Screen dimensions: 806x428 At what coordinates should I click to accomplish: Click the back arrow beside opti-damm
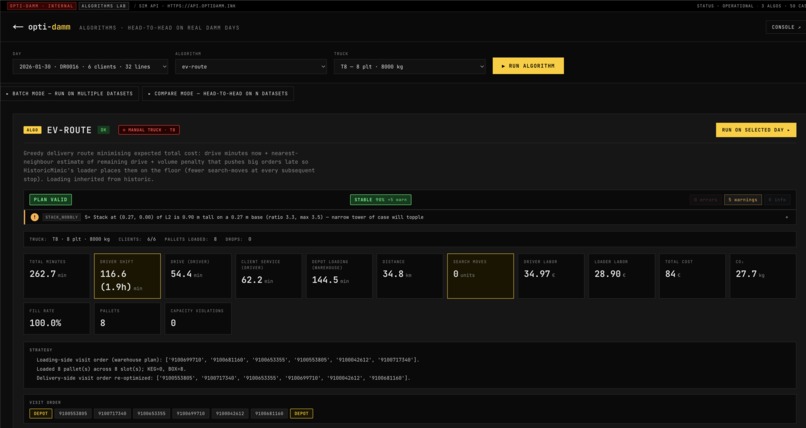pos(18,27)
